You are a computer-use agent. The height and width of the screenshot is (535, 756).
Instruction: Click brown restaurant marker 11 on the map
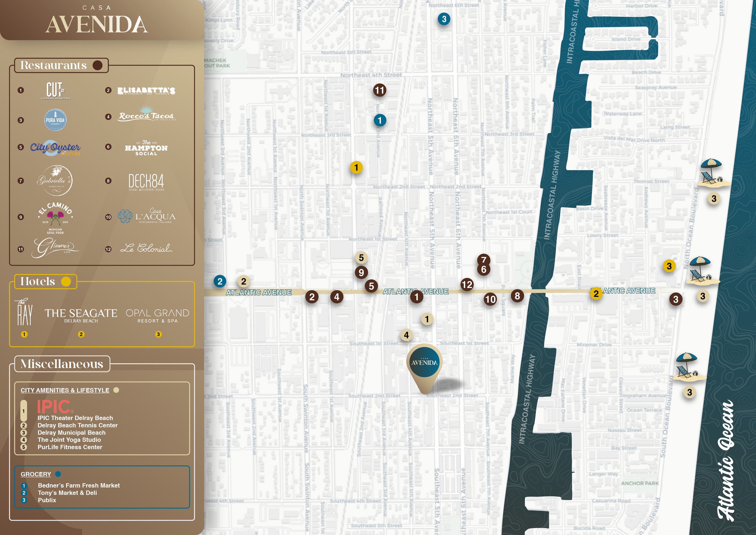380,90
